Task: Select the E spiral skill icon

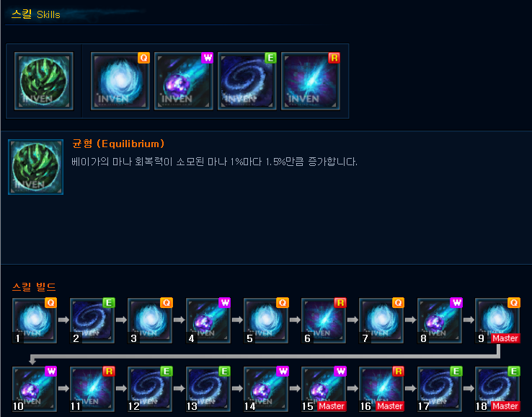Action: click(x=247, y=81)
